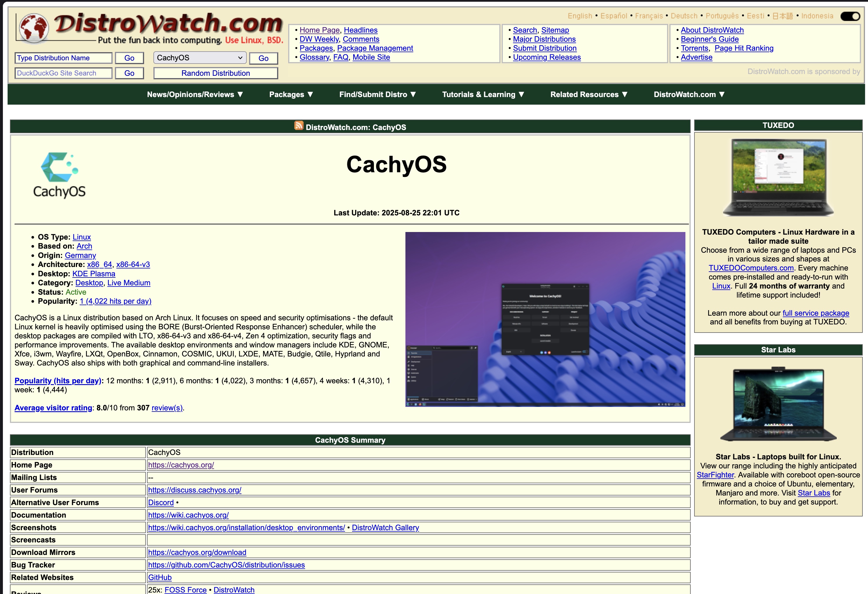Click the DistroWatch globe logo icon
The image size is (868, 594).
[34, 28]
